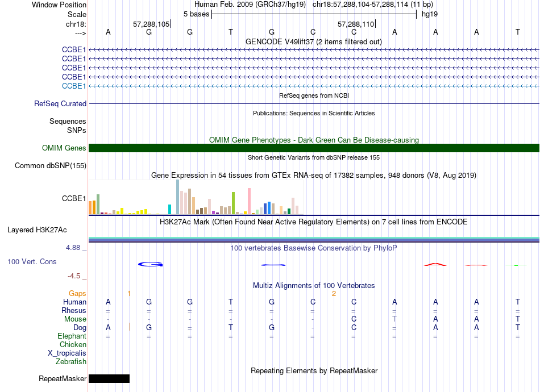Click the Gaps row label
Image resolution: width=540 pixels, height=392 pixels.
[x=77, y=293]
